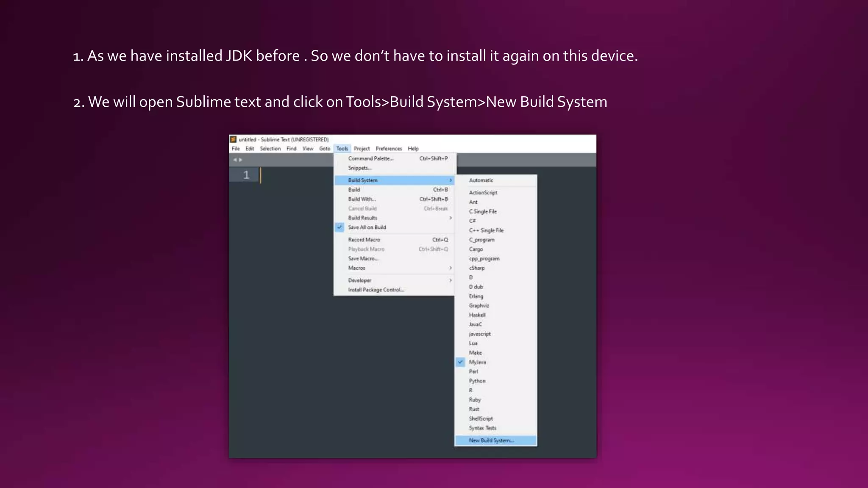This screenshot has width=868, height=488.
Task: Select Python build system
Action: pyautogui.click(x=496, y=381)
